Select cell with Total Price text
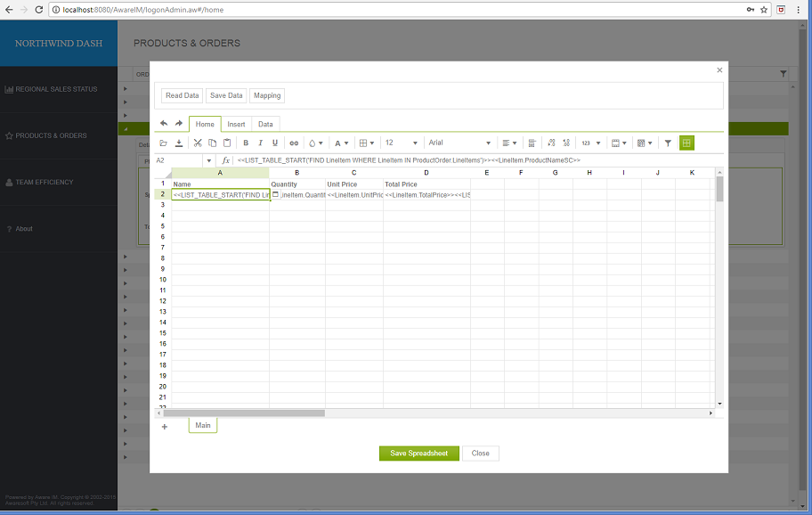 click(x=426, y=184)
